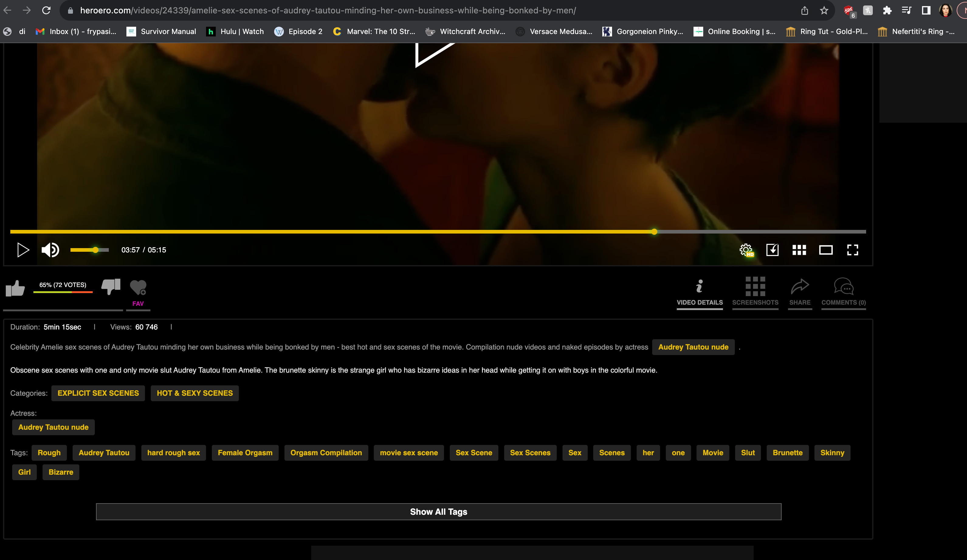
Task: Open the player grid thumbnails icon
Action: (799, 250)
